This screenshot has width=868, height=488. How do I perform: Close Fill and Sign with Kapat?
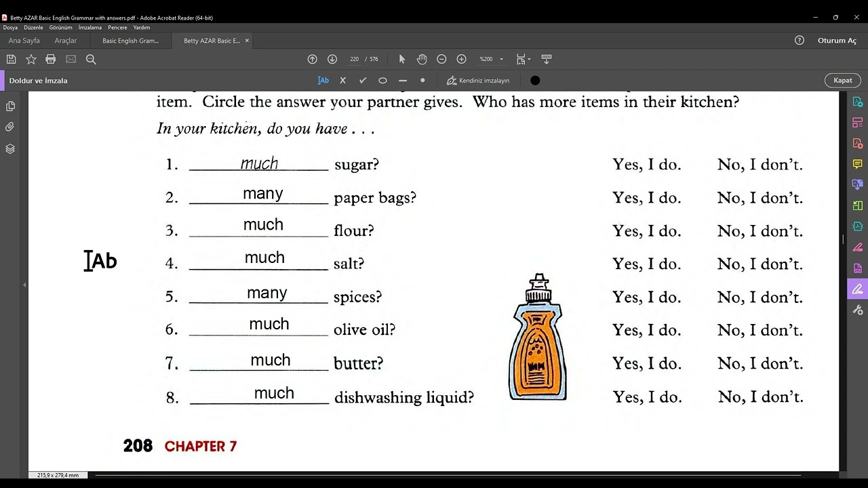click(x=843, y=80)
